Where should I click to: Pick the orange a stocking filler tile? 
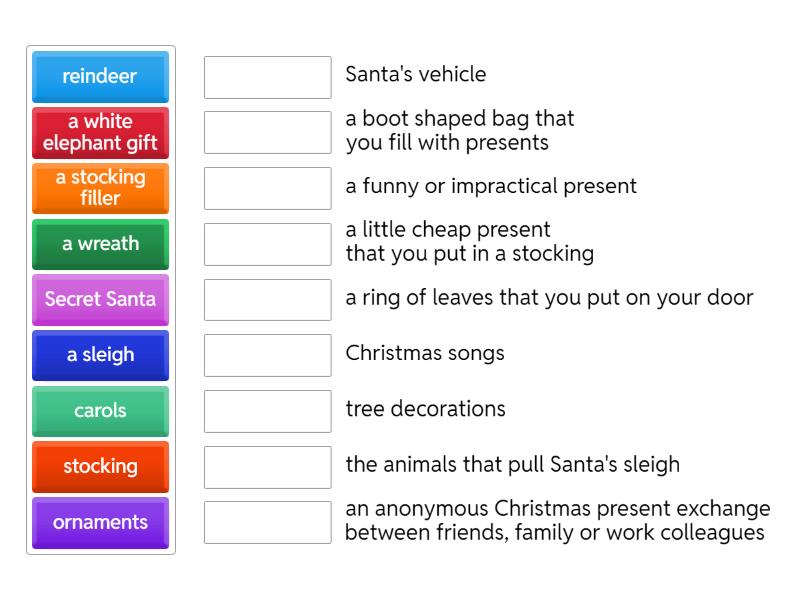click(x=100, y=188)
